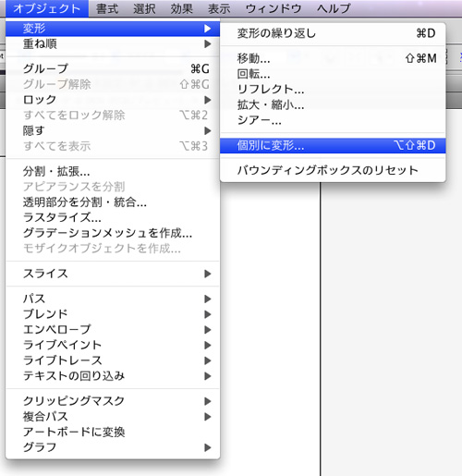Expand the ライブトレース submenu
The width and height of the screenshot is (462, 476).
113,360
